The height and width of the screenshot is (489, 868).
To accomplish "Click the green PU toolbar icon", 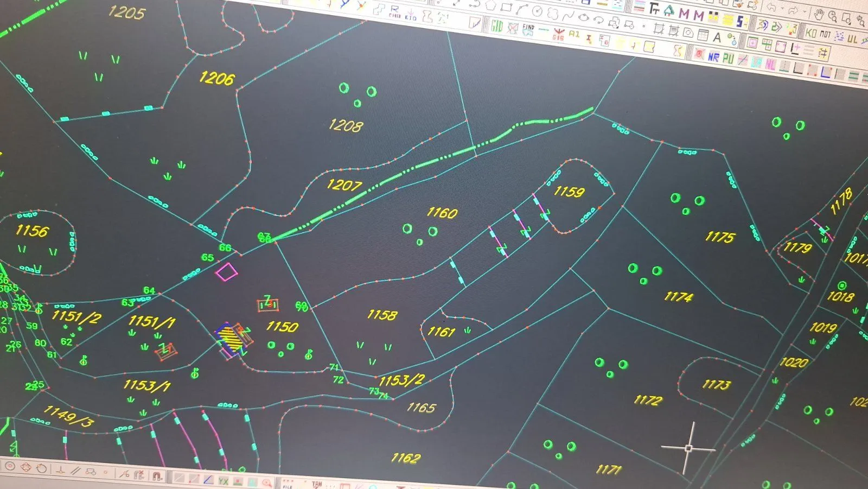I will tap(728, 58).
